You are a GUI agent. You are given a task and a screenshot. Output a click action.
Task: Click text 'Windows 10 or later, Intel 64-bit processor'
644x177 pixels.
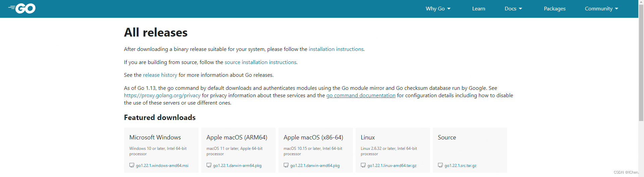point(158,151)
